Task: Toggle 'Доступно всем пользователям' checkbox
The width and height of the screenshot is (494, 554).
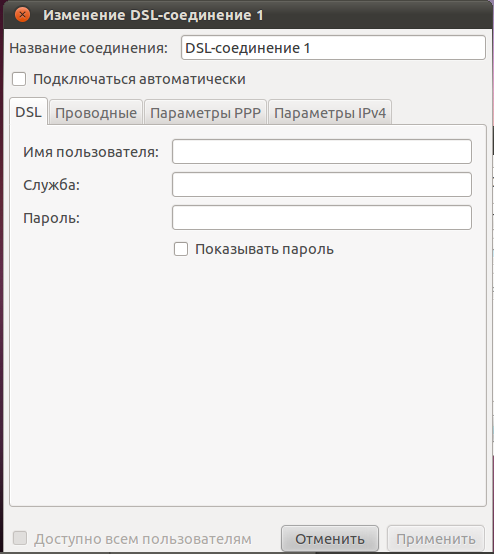Action: pos(20,538)
